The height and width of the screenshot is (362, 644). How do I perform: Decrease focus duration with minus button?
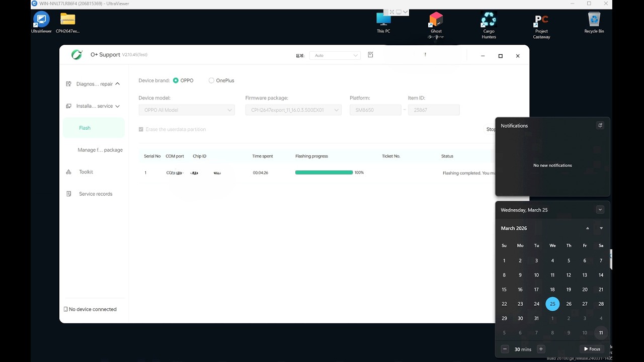505,349
